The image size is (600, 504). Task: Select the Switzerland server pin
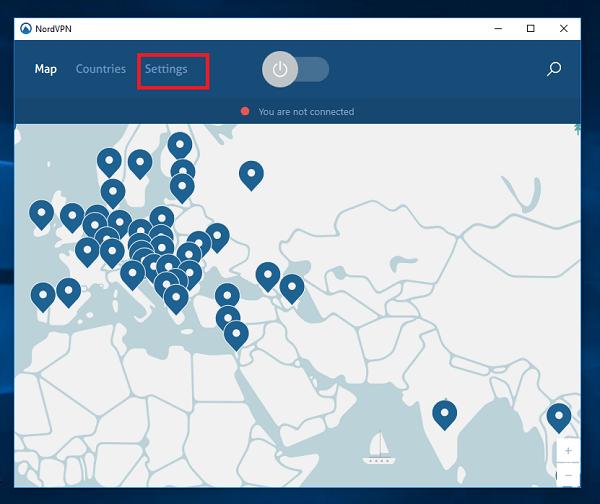tap(112, 253)
